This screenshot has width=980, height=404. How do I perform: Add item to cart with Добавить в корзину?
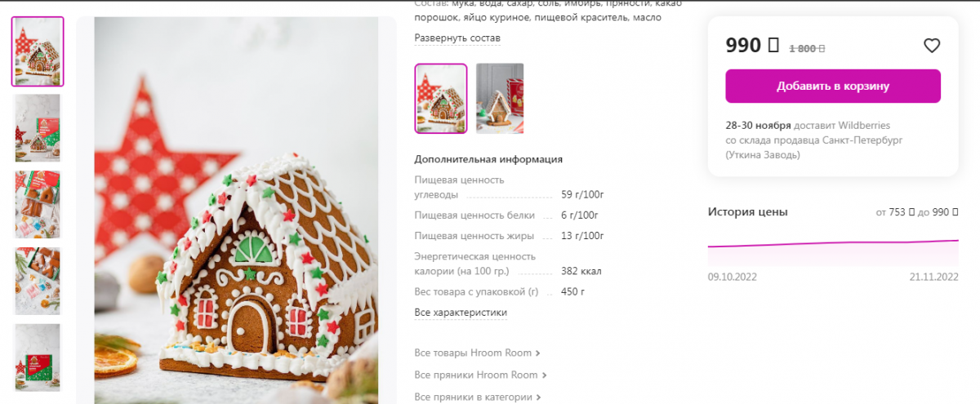coord(833,86)
